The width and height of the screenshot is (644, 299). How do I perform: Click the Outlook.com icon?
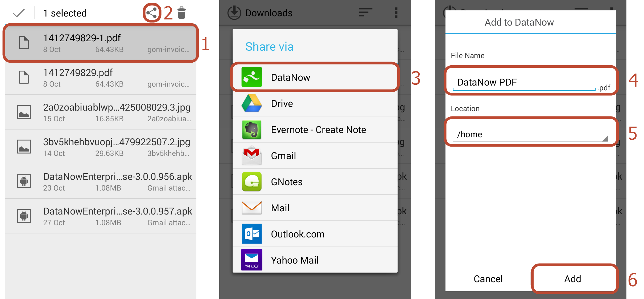click(x=252, y=234)
